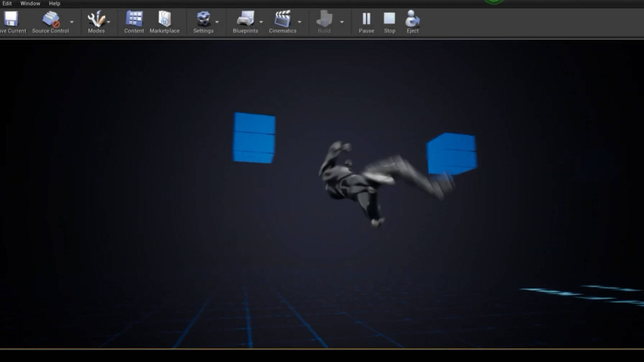Open the Settings toolbar button
Screen dimensions: 644x362
pyautogui.click(x=203, y=22)
